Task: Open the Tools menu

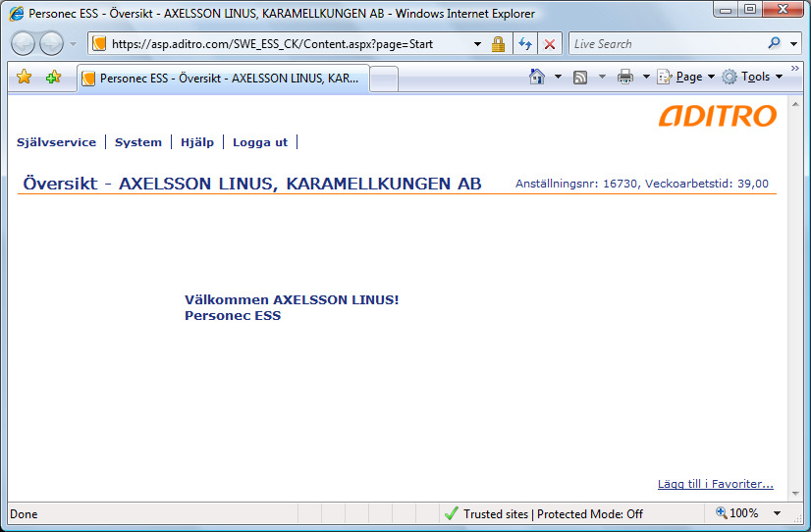Action: (x=752, y=77)
